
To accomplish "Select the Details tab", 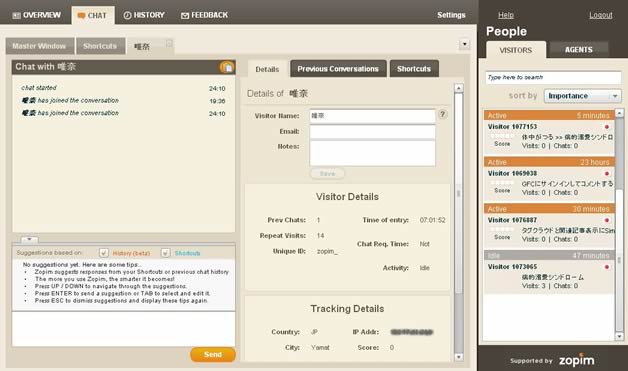I will (x=267, y=69).
